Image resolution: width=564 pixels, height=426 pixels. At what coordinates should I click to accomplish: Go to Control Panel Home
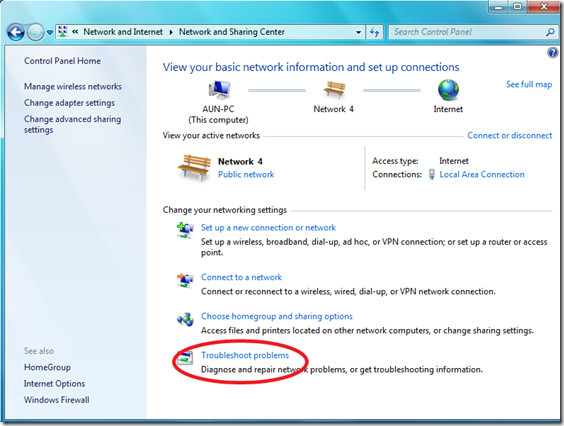click(x=62, y=61)
